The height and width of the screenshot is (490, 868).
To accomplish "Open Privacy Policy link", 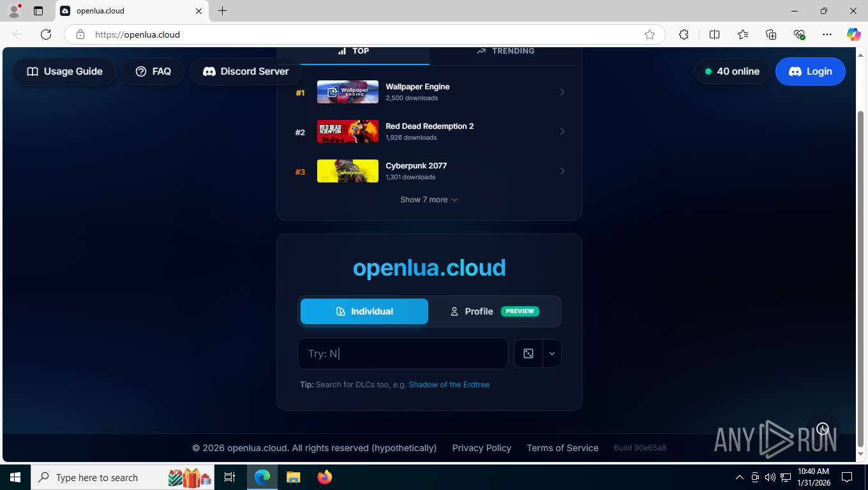I will coord(482,448).
